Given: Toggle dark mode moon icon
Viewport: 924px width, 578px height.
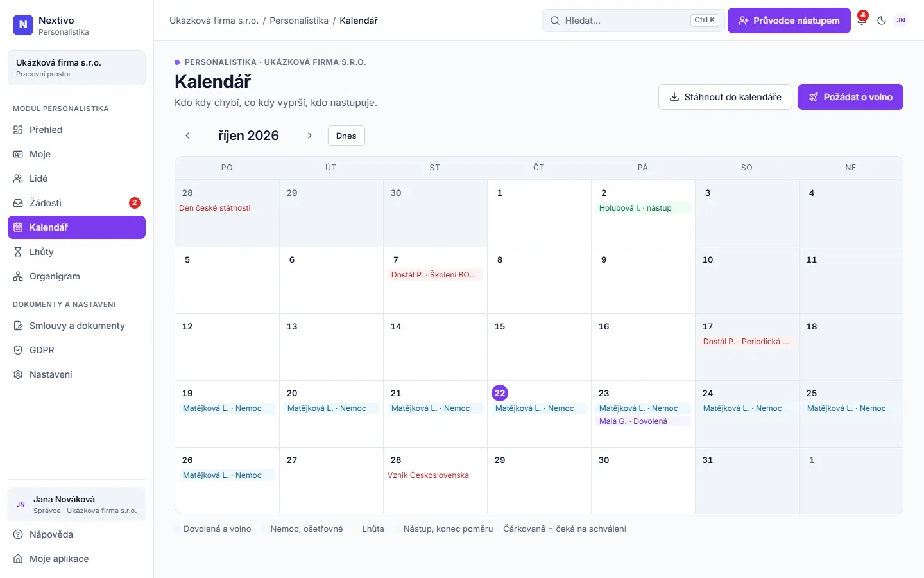Looking at the screenshot, I should pyautogui.click(x=882, y=21).
